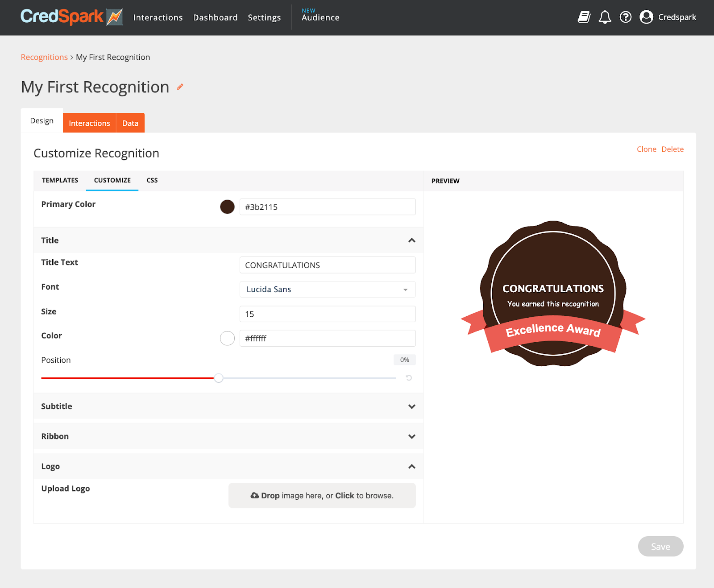This screenshot has width=714, height=588.
Task: Click My First Recognition breadcrumb text
Action: 113,57
